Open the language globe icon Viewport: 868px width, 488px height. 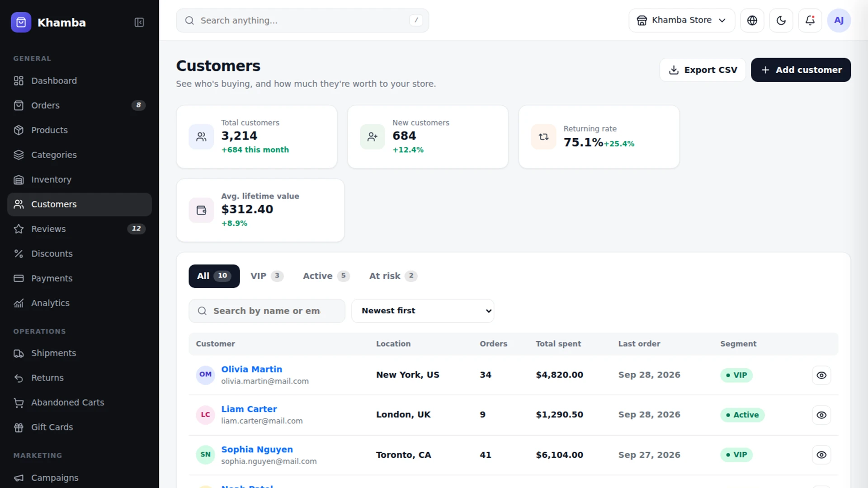(752, 20)
